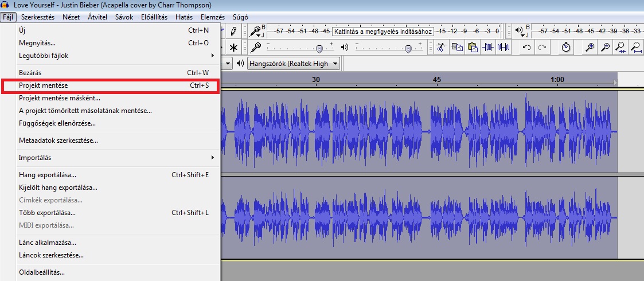The width and height of the screenshot is (644, 281).
Task: Click inside the lower channel waveform
Action: tap(419, 218)
